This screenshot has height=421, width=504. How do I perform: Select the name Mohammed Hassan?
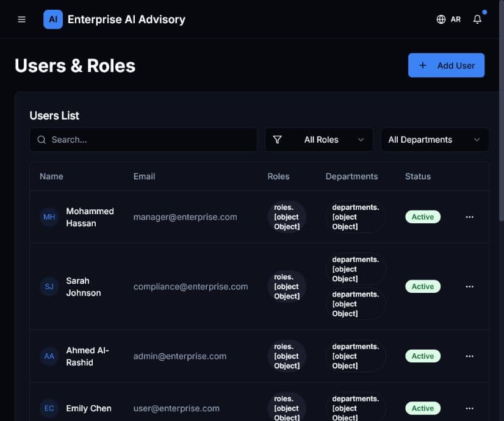tap(90, 217)
